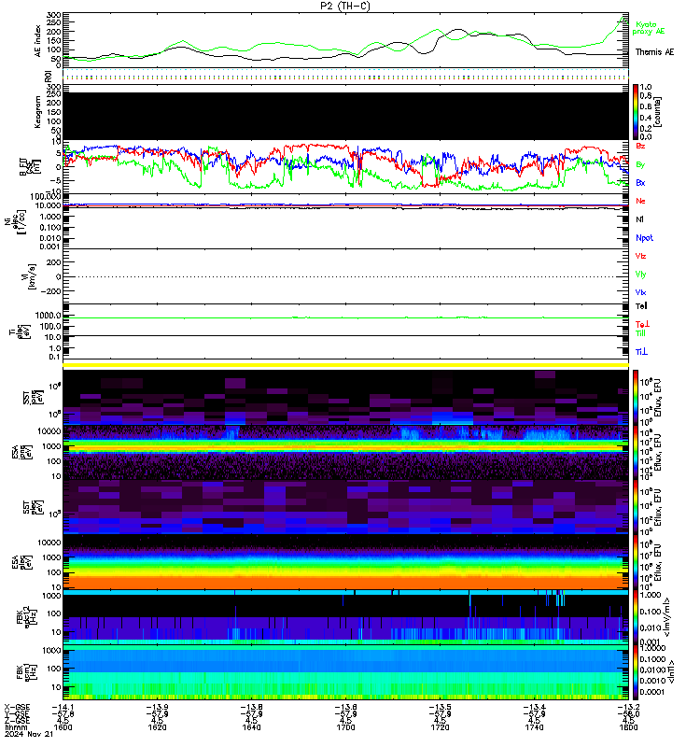Click the FBK mV/m color bar
The height and width of the screenshot is (747, 700).
636,617
